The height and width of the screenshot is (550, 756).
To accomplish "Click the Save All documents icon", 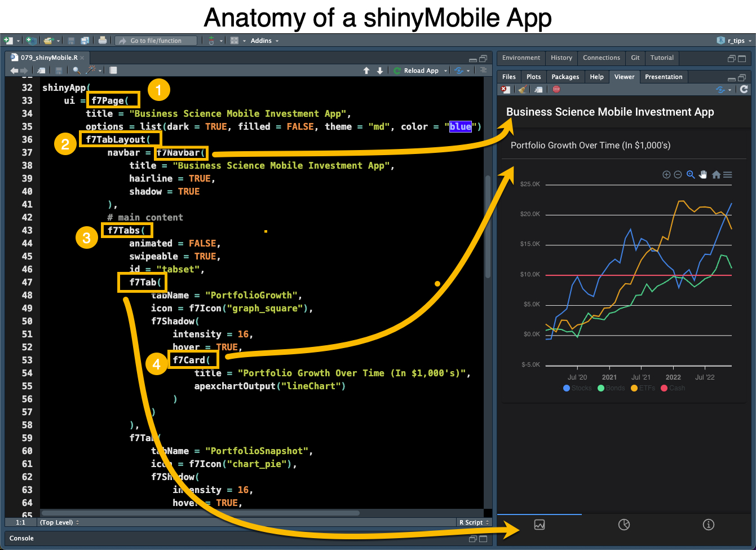I will pos(85,41).
